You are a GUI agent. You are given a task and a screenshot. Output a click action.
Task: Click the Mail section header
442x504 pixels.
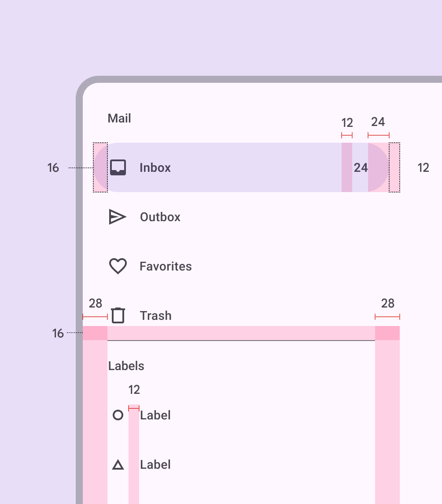point(119,119)
